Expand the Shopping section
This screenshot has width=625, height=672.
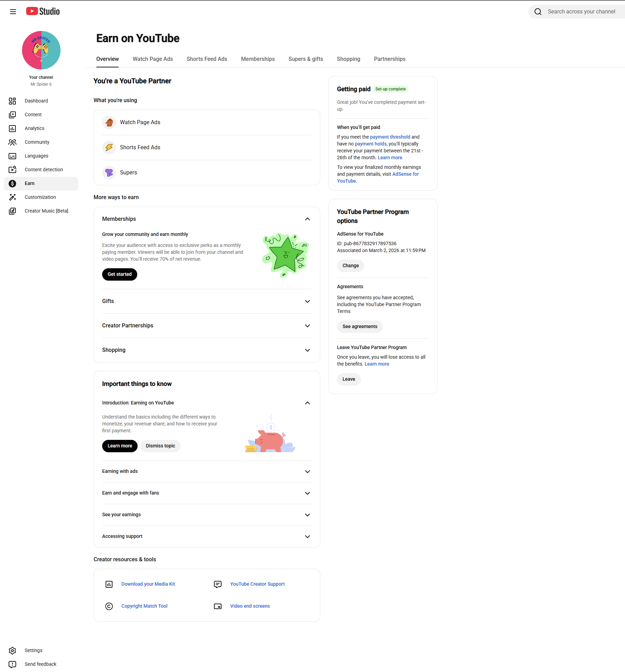coord(308,350)
